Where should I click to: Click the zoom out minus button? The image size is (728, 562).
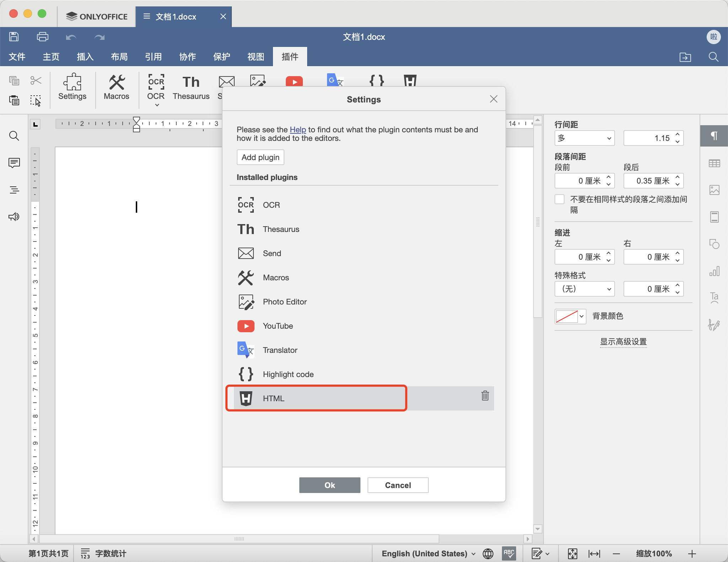(x=616, y=553)
